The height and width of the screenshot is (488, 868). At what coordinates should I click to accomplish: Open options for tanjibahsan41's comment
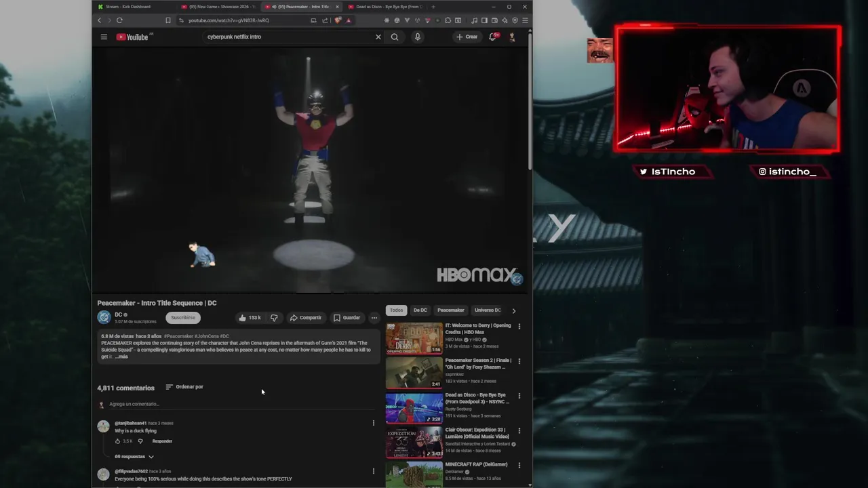tap(373, 423)
